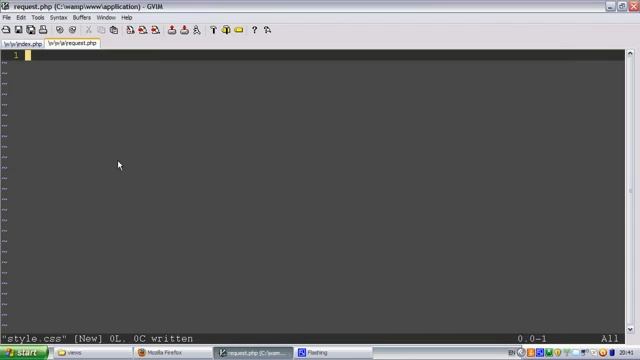Click the Save All files icon
Screen dimensions: 640x360
pyautogui.click(x=31, y=30)
